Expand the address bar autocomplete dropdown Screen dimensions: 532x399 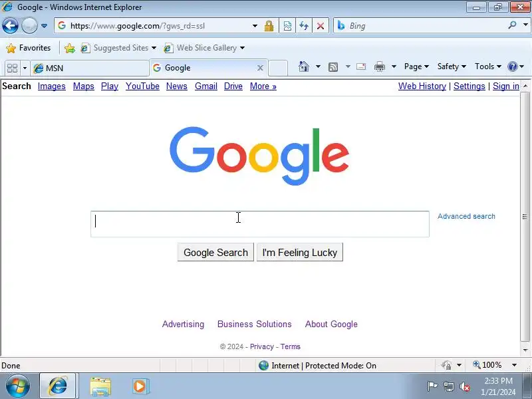[x=255, y=26]
